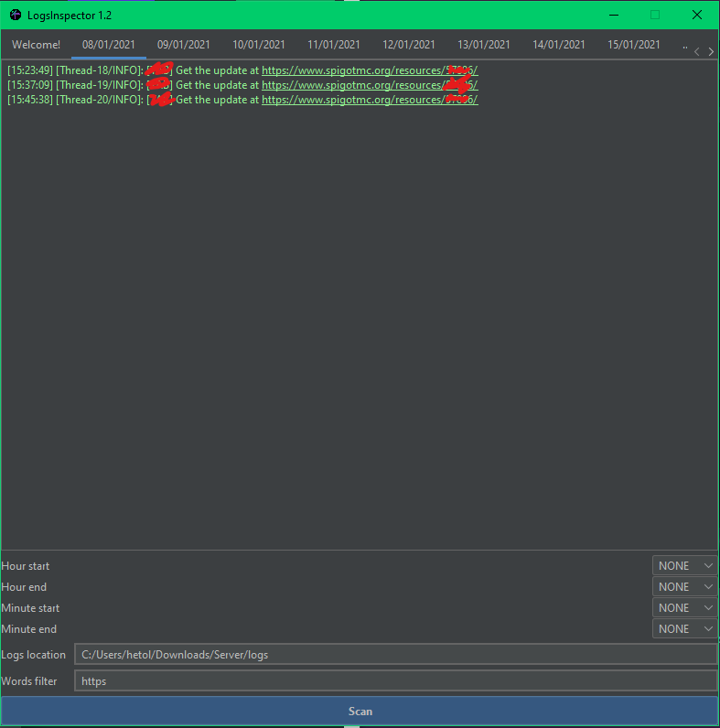Click spigotmc link in the 15:45:38 entry

click(x=369, y=100)
